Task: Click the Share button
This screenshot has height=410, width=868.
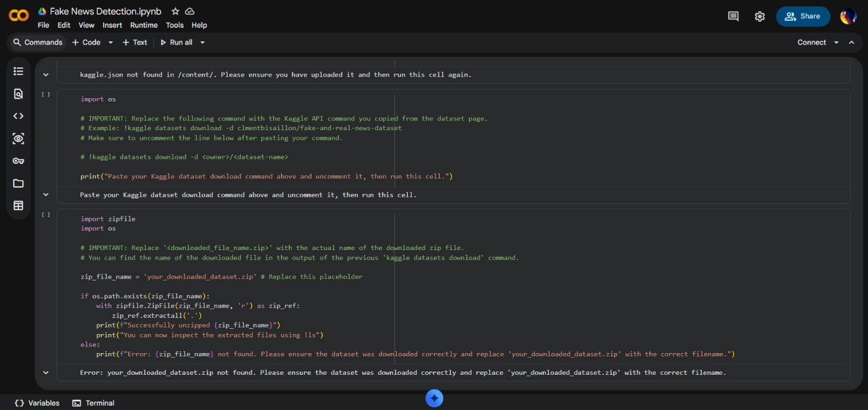Action: click(802, 16)
